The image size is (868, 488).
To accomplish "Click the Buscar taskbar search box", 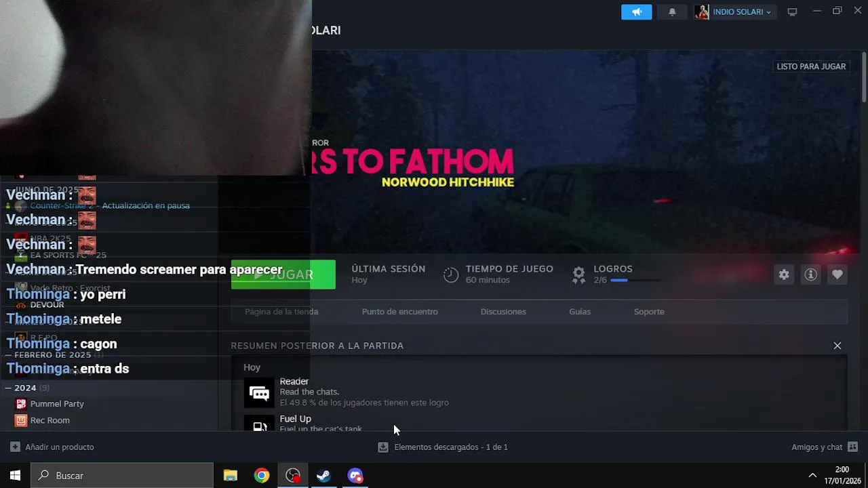I will (122, 476).
